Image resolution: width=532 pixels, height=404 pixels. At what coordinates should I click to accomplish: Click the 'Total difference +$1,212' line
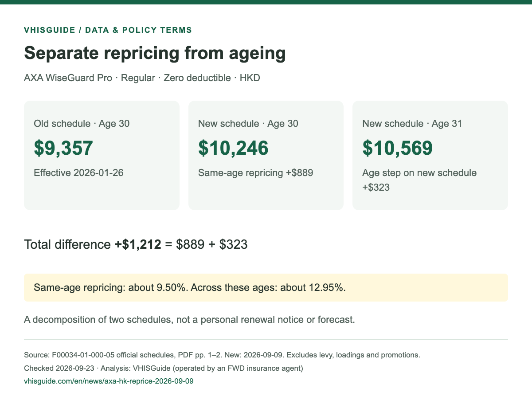[136, 244]
